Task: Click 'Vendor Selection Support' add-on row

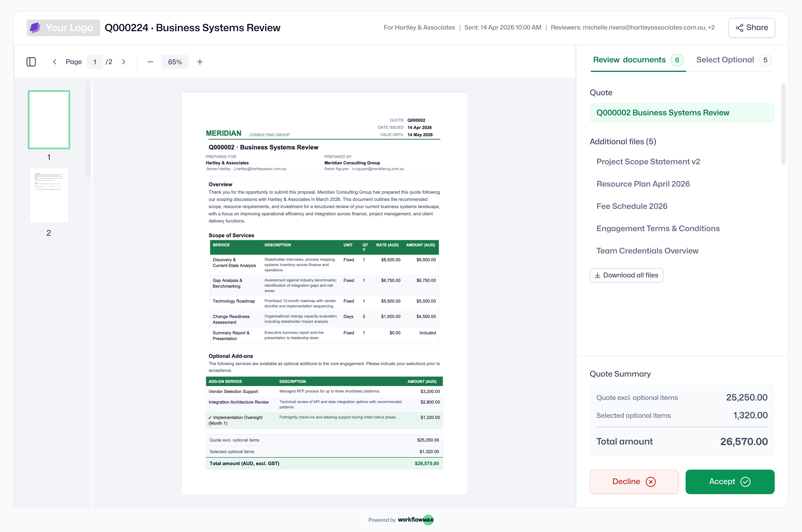Action: click(324, 391)
